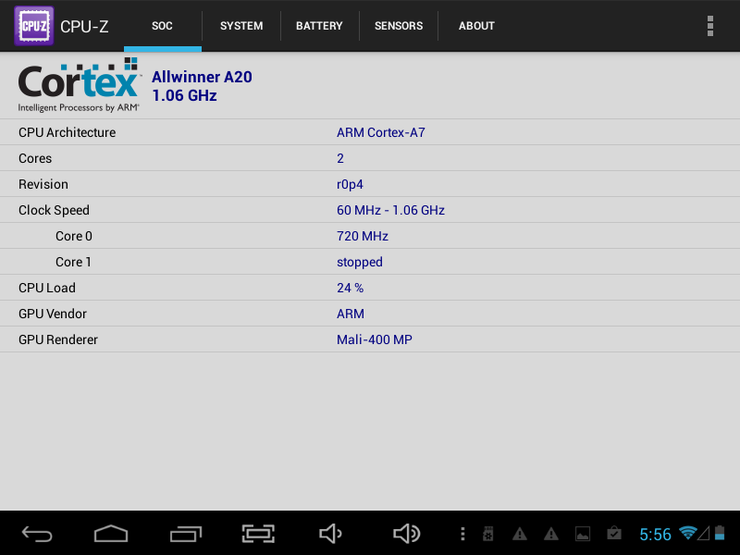Tap the Wi-Fi status icon
This screenshot has height=555, width=740.
[688, 533]
